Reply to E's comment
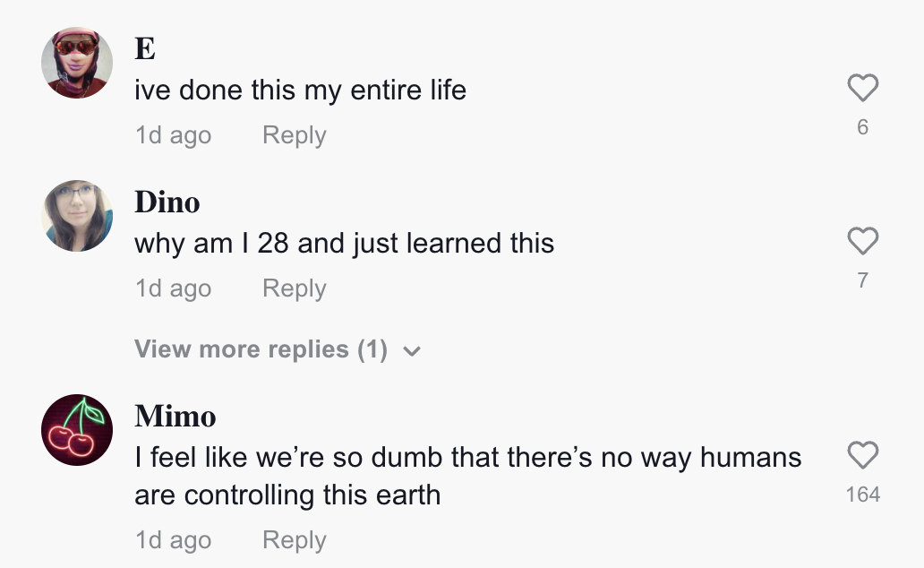This screenshot has width=924, height=568. (x=294, y=135)
